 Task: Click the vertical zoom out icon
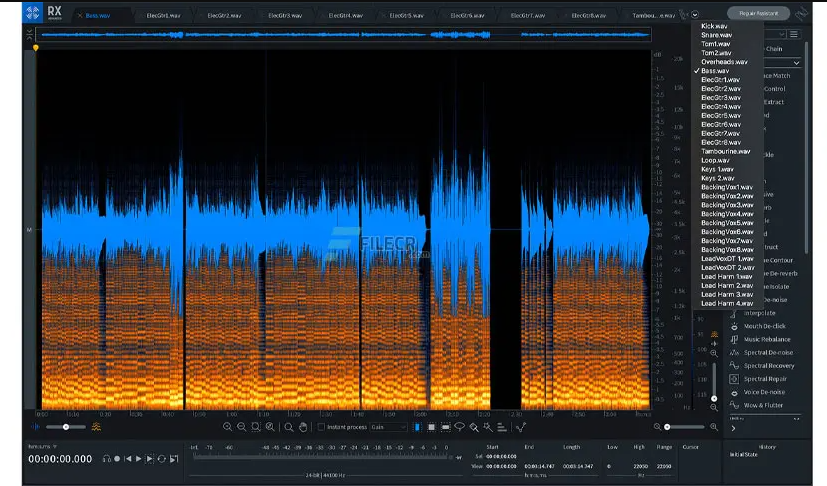714,407
